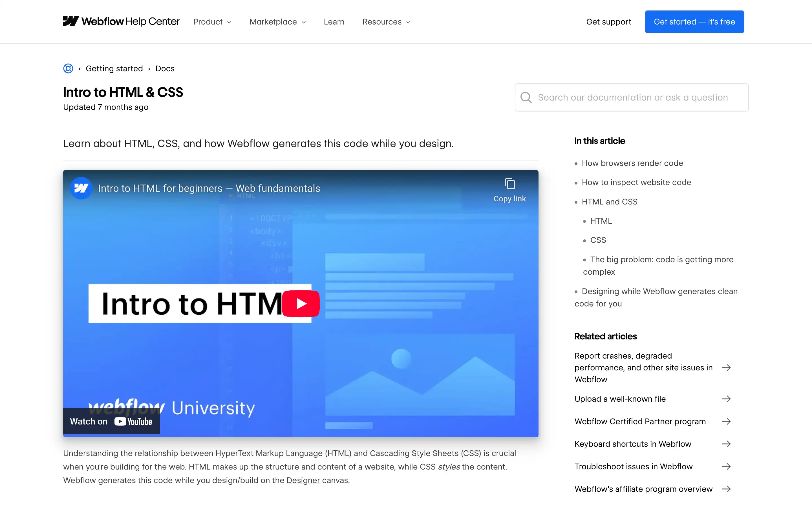Open Keyboard shortcuts in Webflow article

pos(633,444)
